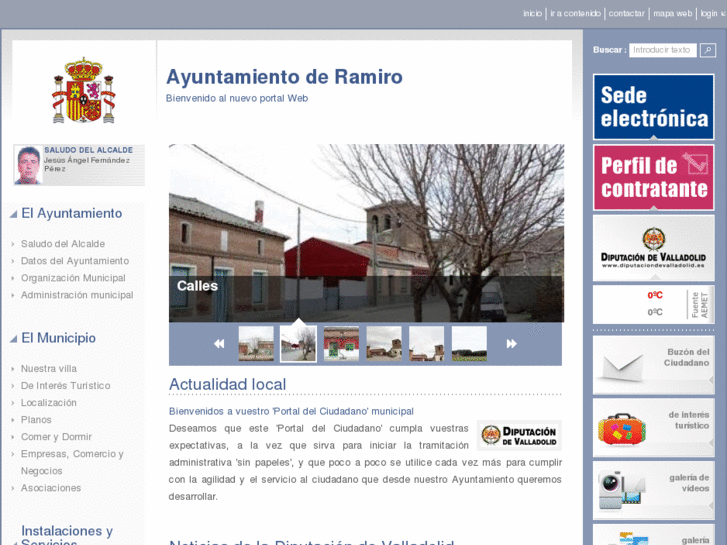
Task: Open Comer y Dormir link
Action: pos(56,437)
